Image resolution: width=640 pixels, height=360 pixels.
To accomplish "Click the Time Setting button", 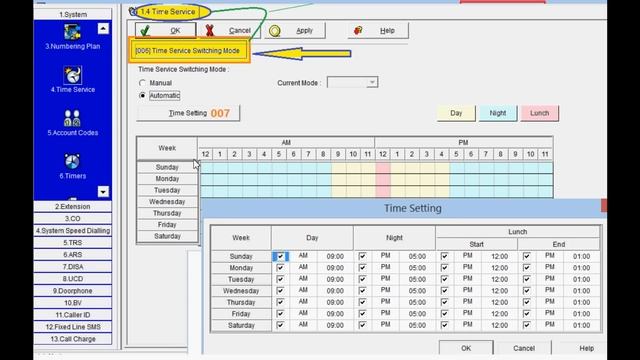I will pos(188,113).
